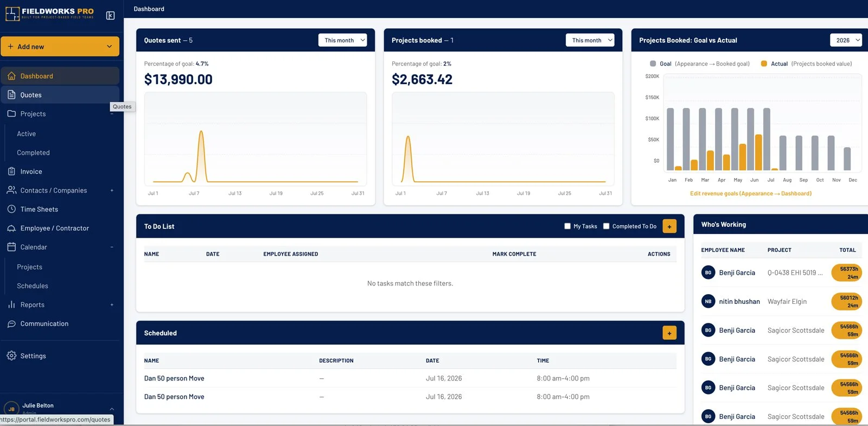This screenshot has width=868, height=426.
Task: Click Wayfair Elgin project name
Action: tap(787, 302)
